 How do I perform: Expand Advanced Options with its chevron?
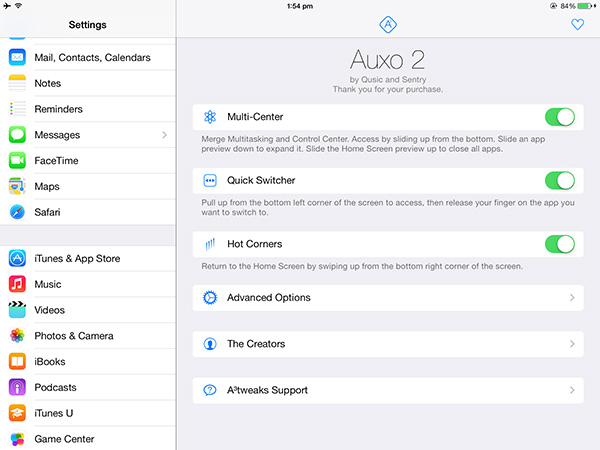click(x=572, y=298)
